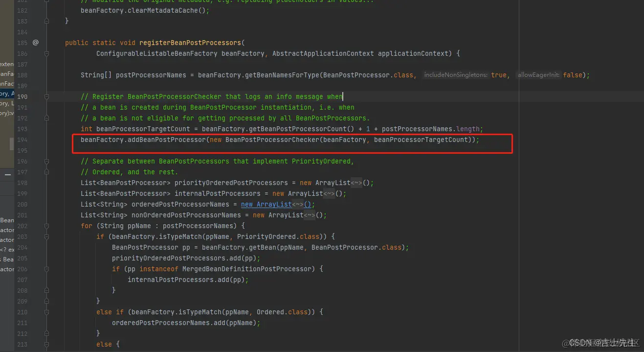Click line number 211 in the gutter

point(22,323)
